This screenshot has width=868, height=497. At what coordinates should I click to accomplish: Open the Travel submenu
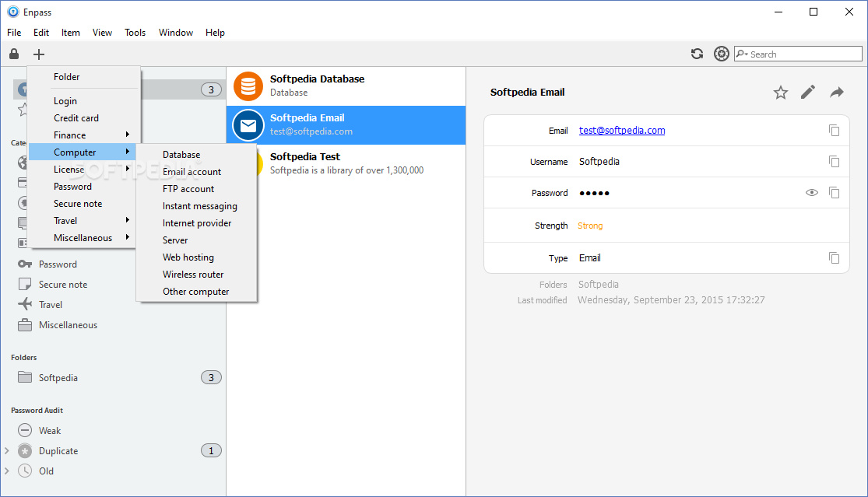tap(83, 221)
